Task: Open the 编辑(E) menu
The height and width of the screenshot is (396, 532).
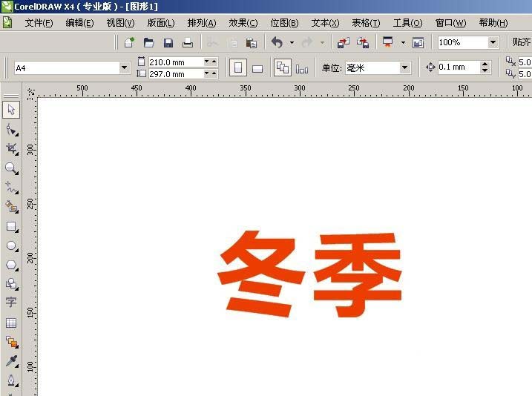Action: pos(79,23)
